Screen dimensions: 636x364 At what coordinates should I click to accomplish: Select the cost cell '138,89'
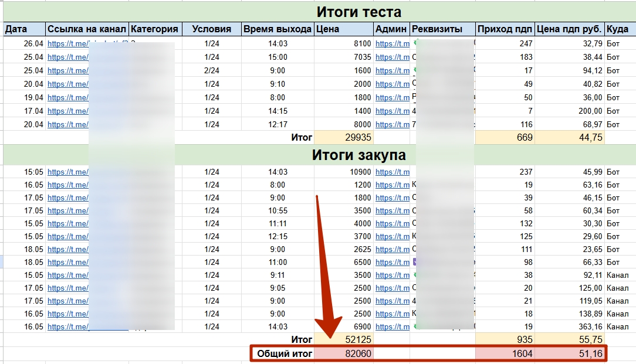pos(570,314)
